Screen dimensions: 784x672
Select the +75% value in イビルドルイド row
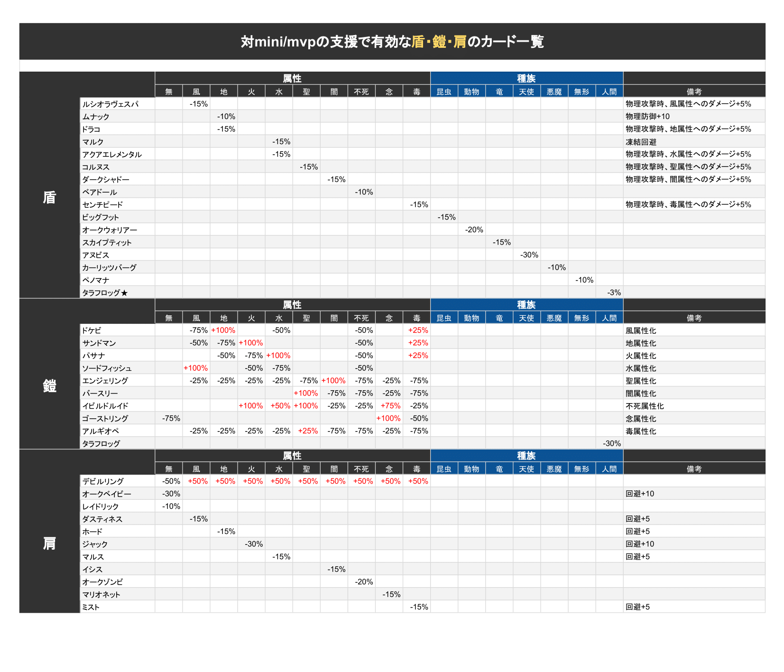coord(390,405)
